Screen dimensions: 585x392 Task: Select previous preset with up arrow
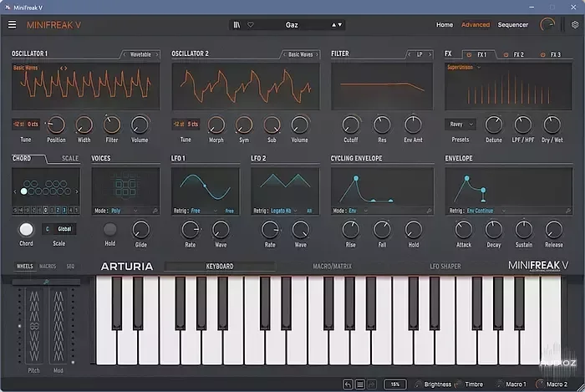tap(334, 24)
